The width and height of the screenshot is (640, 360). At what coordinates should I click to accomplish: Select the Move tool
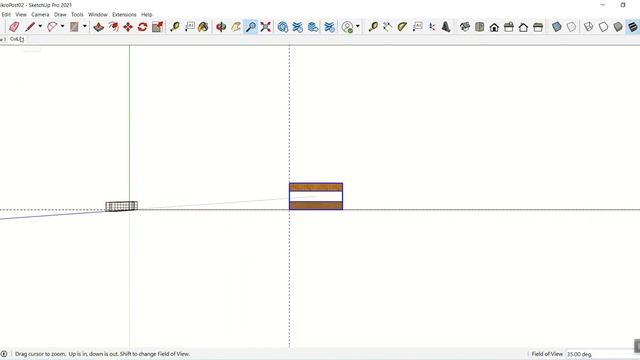(x=128, y=27)
